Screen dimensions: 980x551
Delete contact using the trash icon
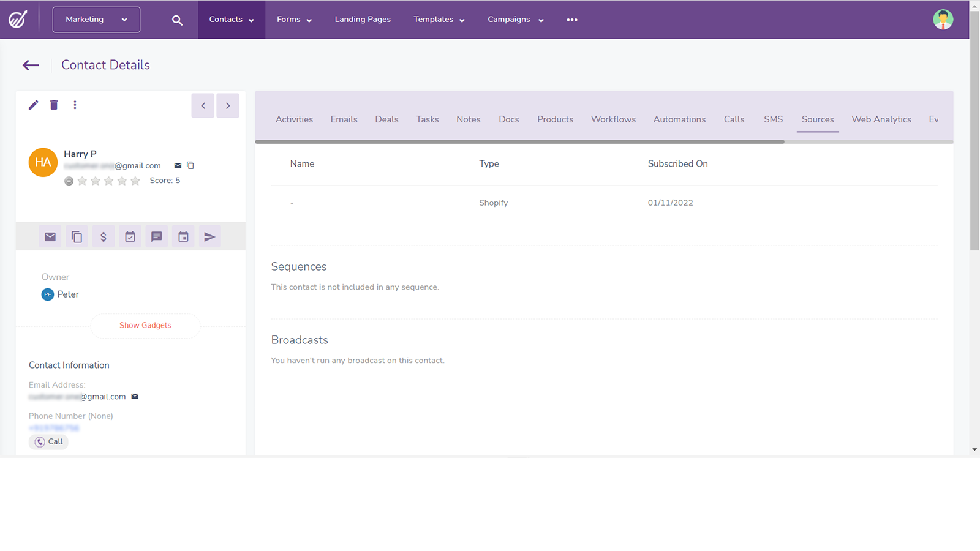click(54, 105)
